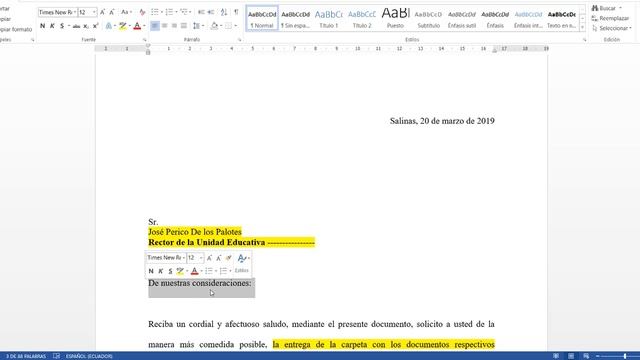Expand the ribbon font color arrow
The height and width of the screenshot is (360, 640).
pos(144,26)
